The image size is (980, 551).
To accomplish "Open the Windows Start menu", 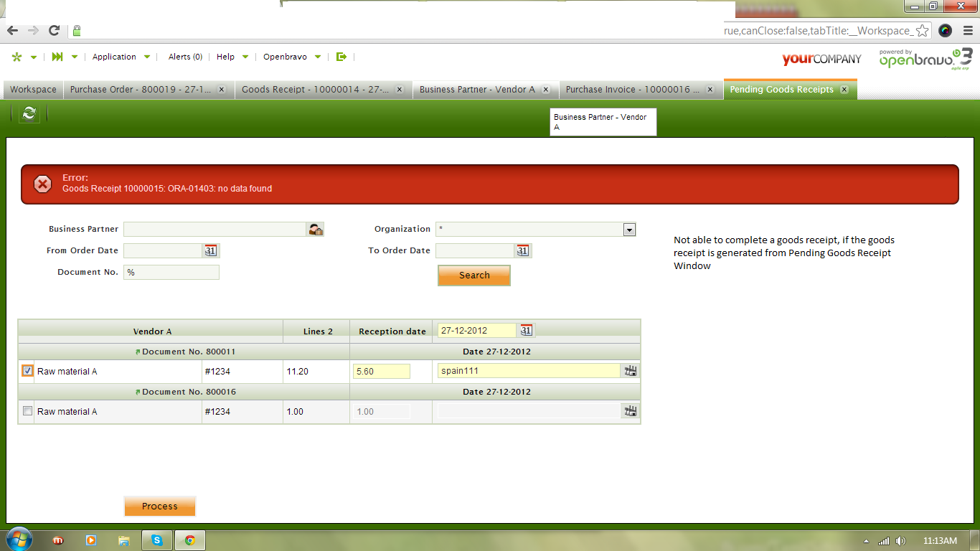I will point(18,540).
